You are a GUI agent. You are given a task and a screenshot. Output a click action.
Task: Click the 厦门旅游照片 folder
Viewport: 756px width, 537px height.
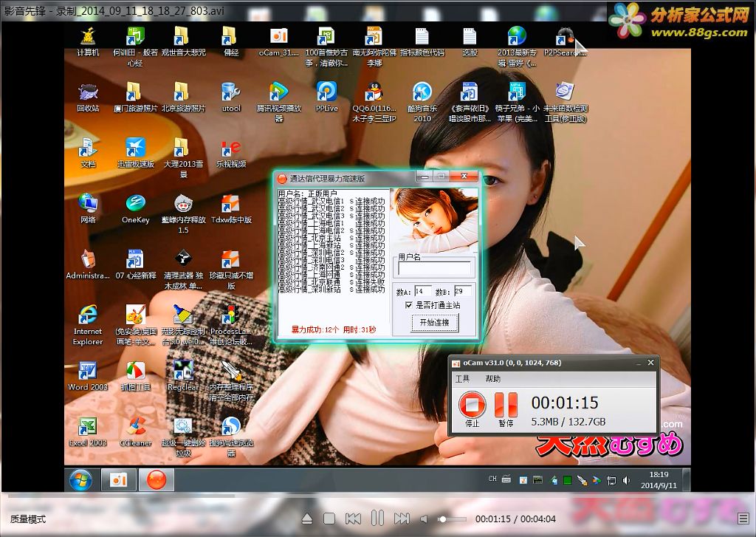136,97
